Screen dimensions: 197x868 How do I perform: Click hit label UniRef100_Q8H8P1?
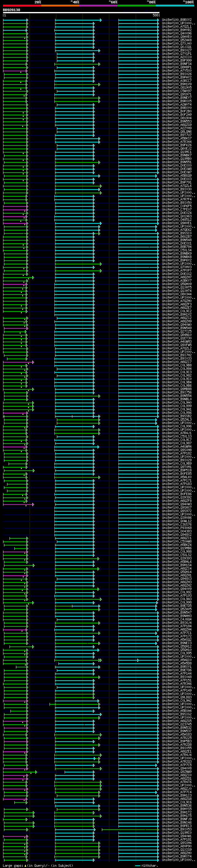coord(177,67)
